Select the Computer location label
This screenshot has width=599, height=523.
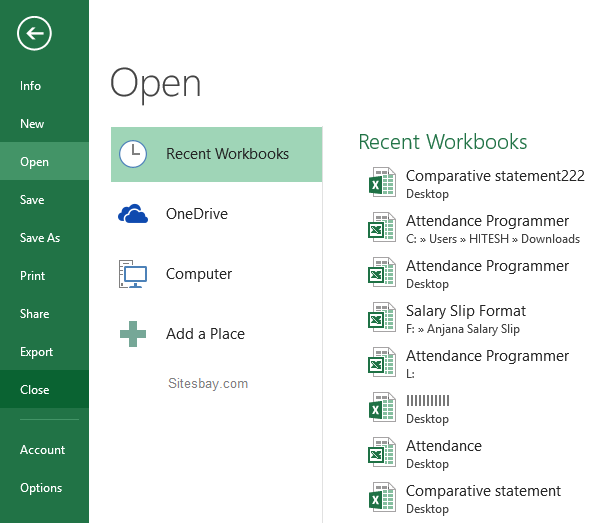pos(199,274)
